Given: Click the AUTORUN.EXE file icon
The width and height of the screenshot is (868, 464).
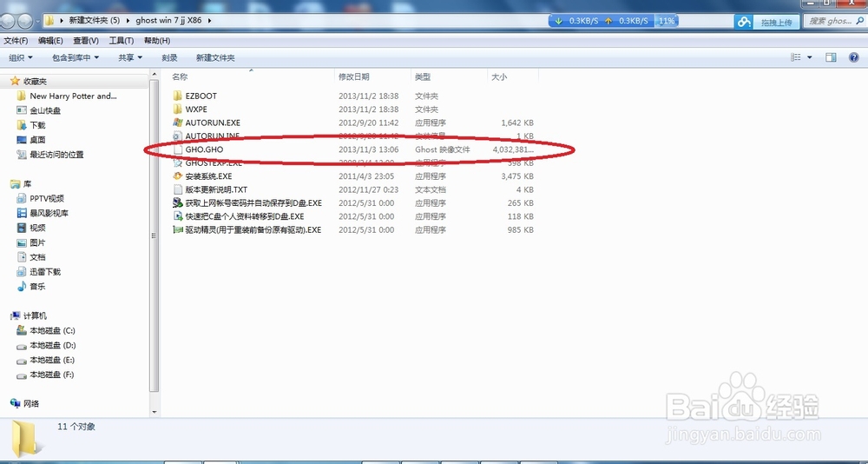Looking at the screenshot, I should click(177, 123).
